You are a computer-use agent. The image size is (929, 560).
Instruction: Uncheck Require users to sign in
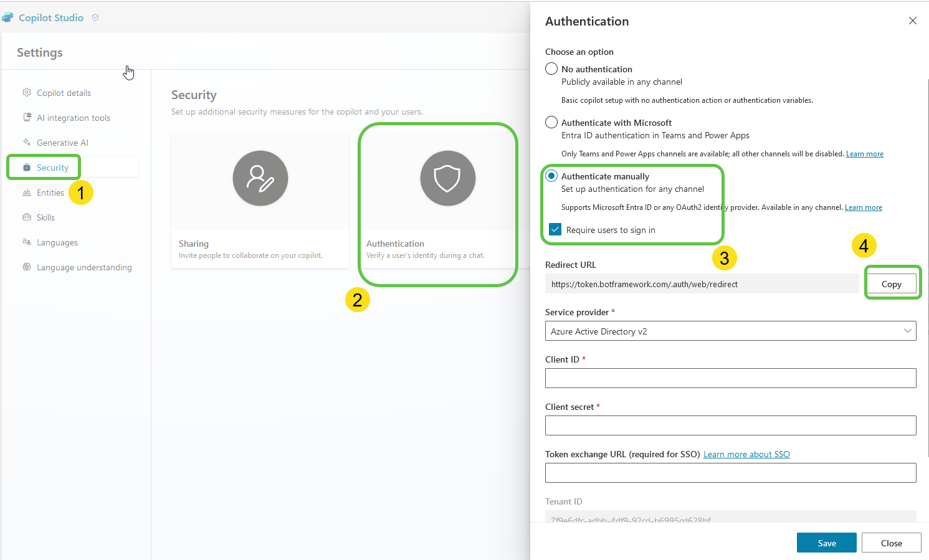point(555,229)
